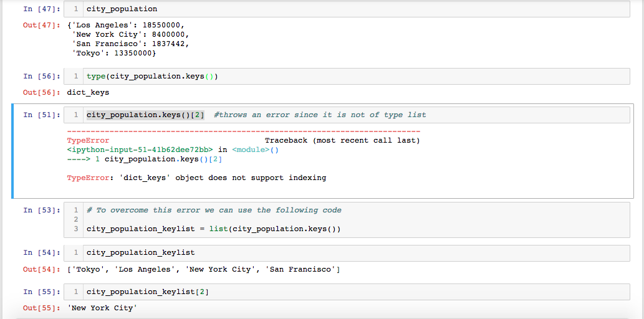
Task: Click the Out[54] list of cities output
Action: coord(203,270)
